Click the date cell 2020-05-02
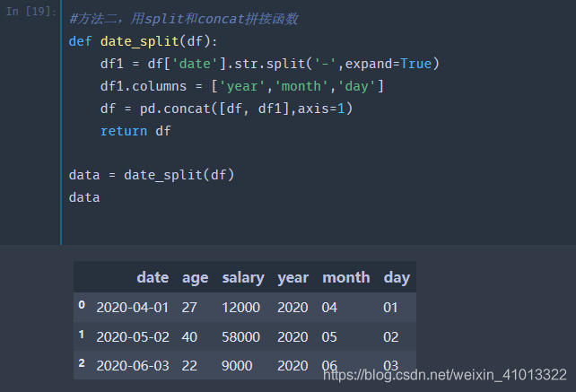This screenshot has width=576, height=392. (133, 337)
